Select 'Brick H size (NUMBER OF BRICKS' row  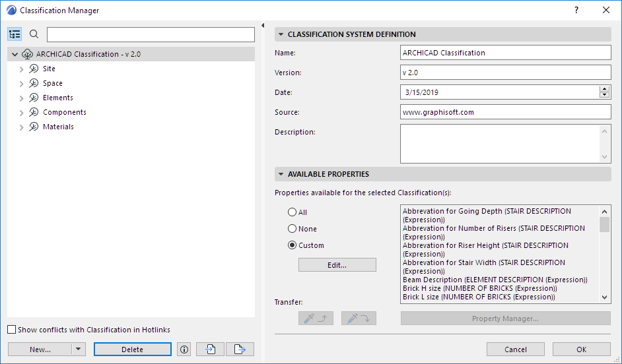tap(480, 288)
